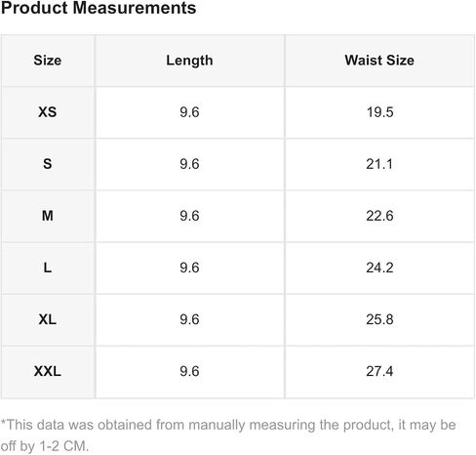Click waist size value 19.5

tap(379, 112)
